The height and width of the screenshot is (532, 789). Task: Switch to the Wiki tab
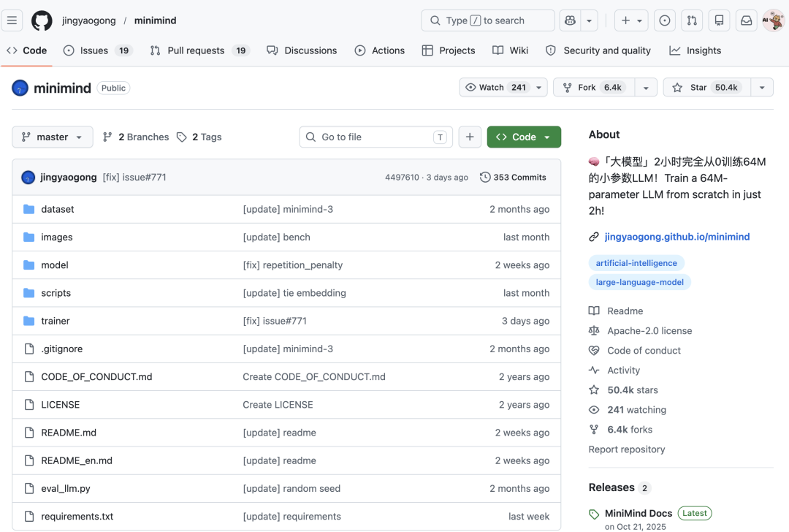click(510, 50)
